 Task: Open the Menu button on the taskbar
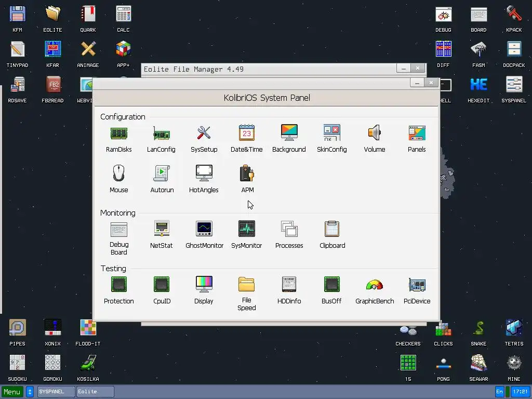coord(12,392)
